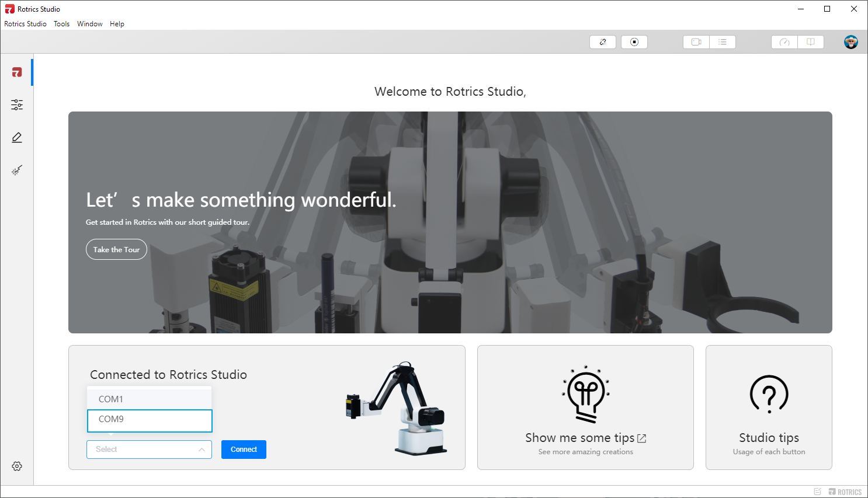Open the Tools menu
This screenshot has height=498, width=868.
coord(61,24)
